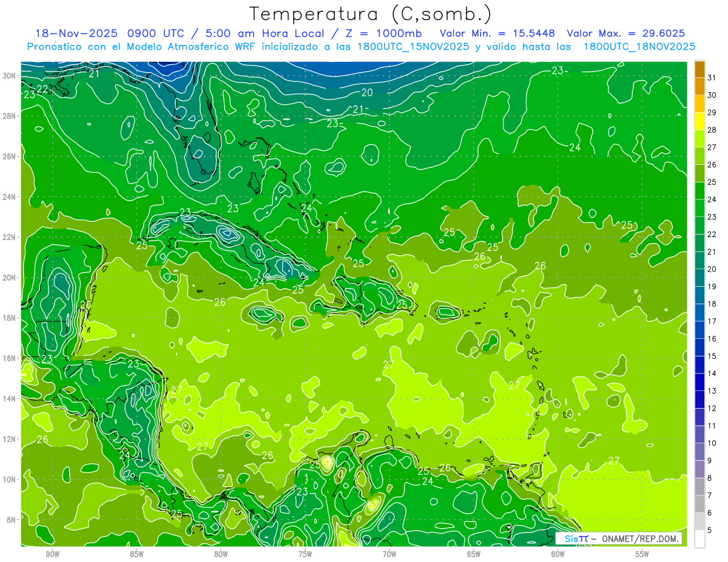Click the yellow swatch between 28 and 29
This screenshot has height=562, width=728.
(699, 121)
